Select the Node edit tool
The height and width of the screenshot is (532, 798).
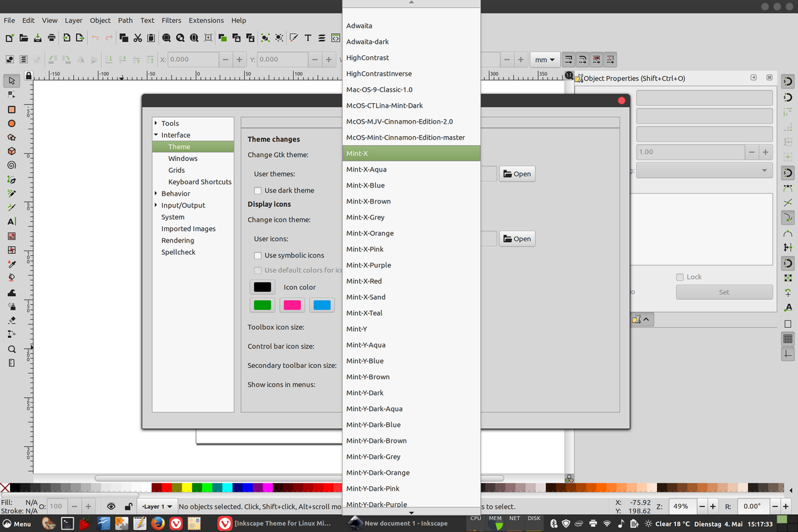coord(11,95)
